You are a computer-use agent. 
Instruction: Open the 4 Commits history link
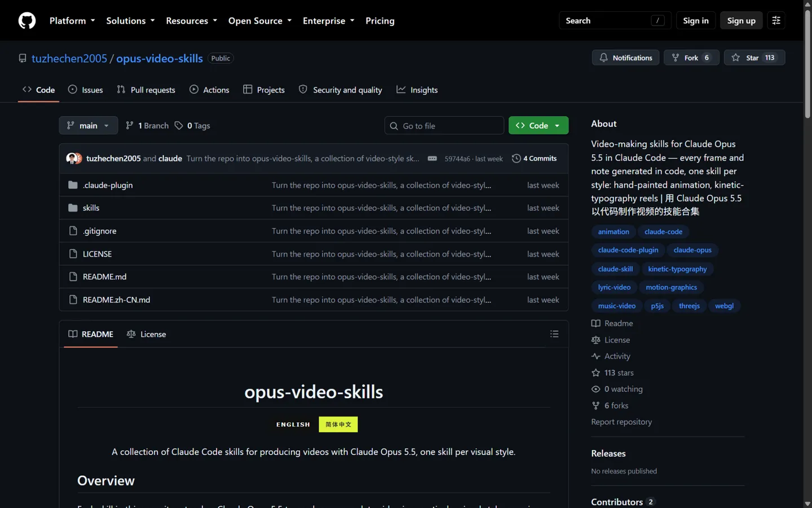(x=535, y=159)
